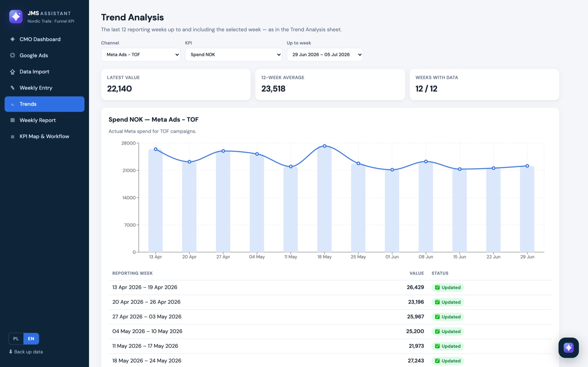This screenshot has height=367, width=588.
Task: Click the Status column header
Action: pos(440,273)
